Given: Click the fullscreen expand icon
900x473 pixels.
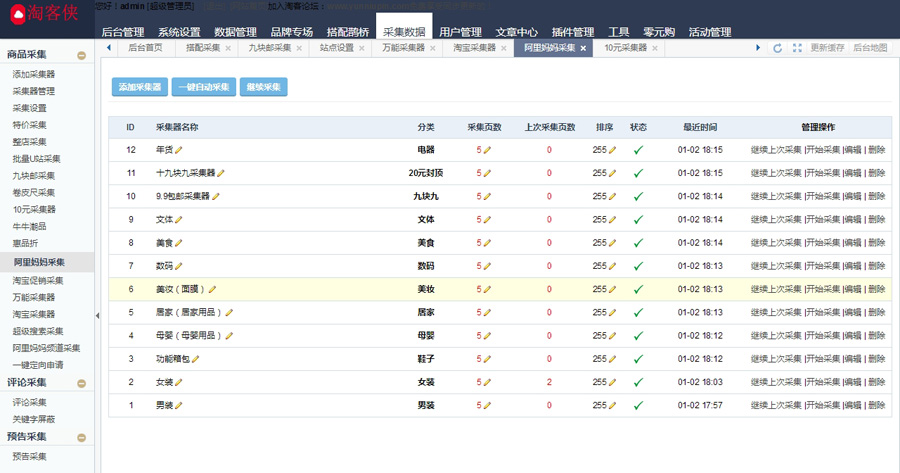Looking at the screenshot, I should click(x=797, y=48).
